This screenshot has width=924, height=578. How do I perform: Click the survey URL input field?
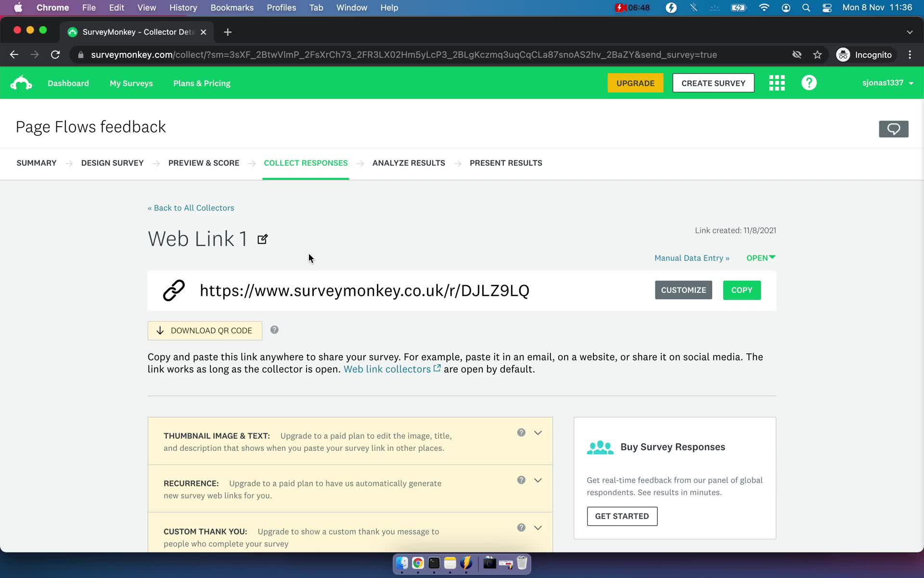click(x=364, y=289)
